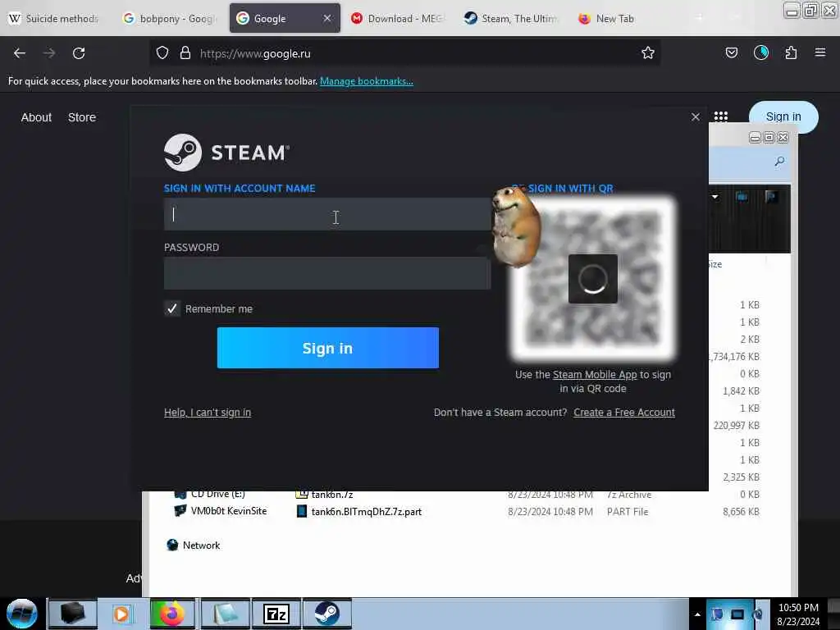840x630 pixels.
Task: Open the Manage bookmarks link
Action: tap(367, 81)
